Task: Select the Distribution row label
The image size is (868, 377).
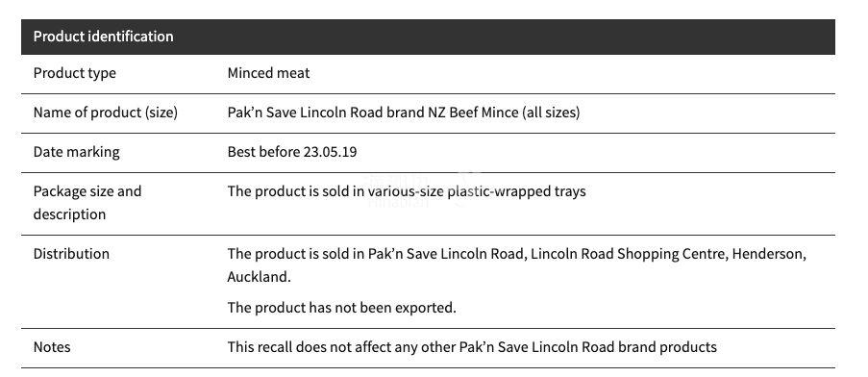Action: pyautogui.click(x=71, y=254)
